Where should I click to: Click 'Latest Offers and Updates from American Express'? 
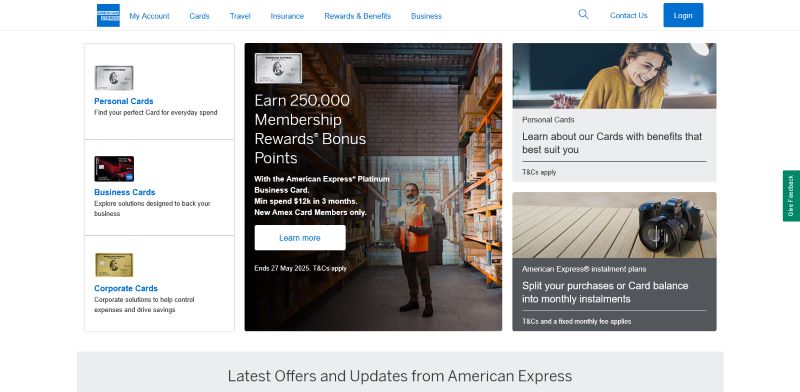[x=400, y=376]
